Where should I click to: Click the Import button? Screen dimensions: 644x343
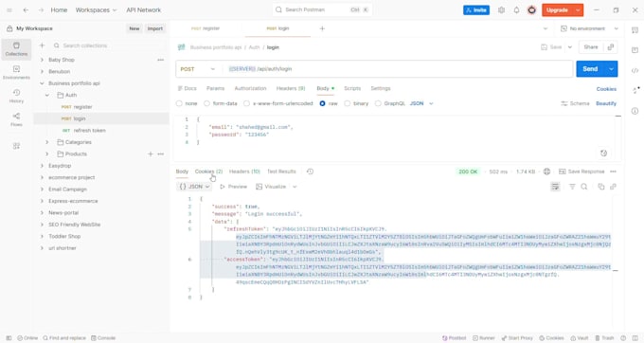(x=154, y=28)
